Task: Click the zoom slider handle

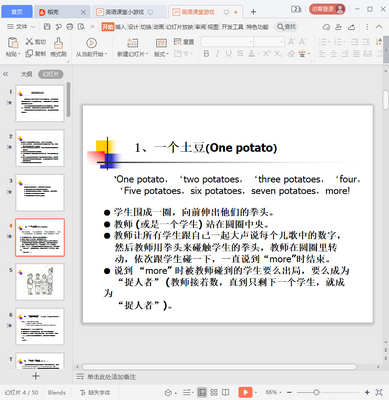Action: coord(316,392)
